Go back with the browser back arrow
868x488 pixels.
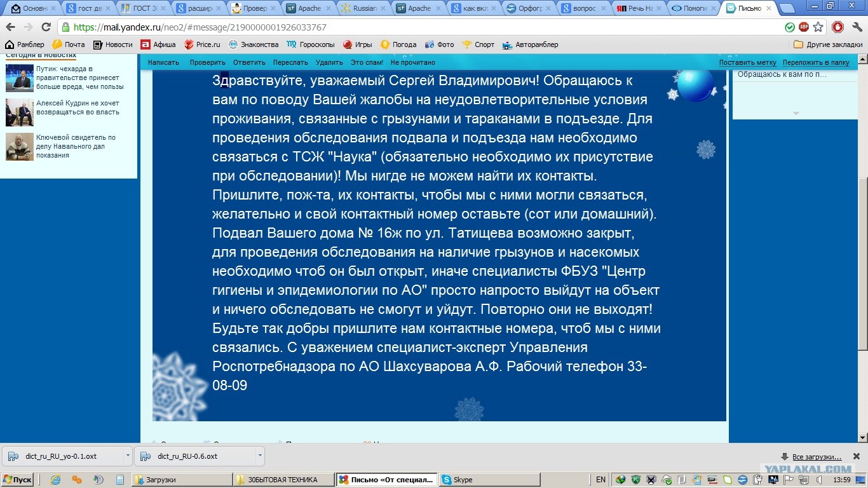pos(10,27)
